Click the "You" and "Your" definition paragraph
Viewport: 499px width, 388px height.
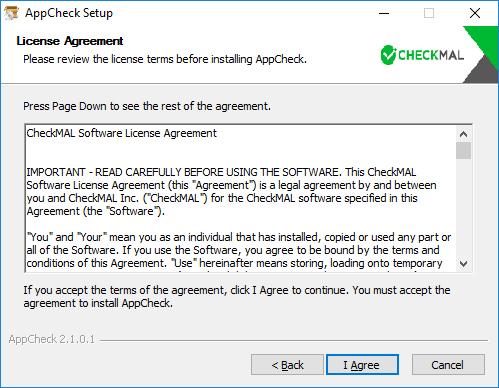[239, 250]
